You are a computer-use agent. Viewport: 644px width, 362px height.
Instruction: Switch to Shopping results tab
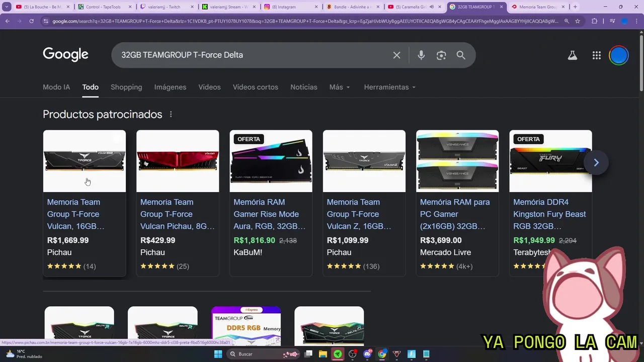(126, 87)
